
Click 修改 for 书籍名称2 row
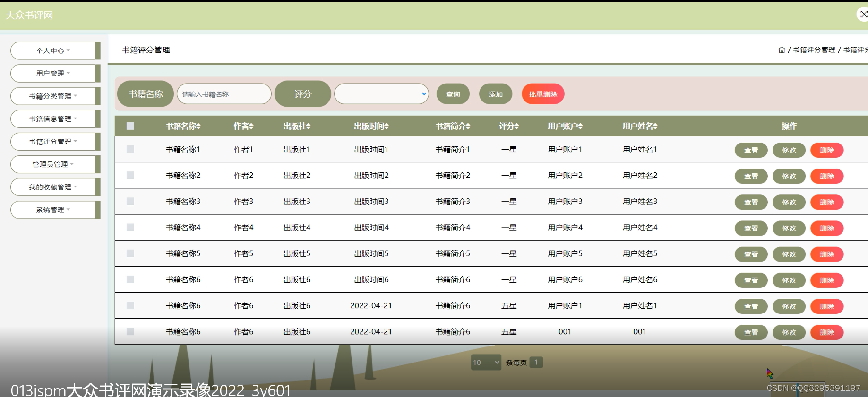pyautogui.click(x=789, y=176)
